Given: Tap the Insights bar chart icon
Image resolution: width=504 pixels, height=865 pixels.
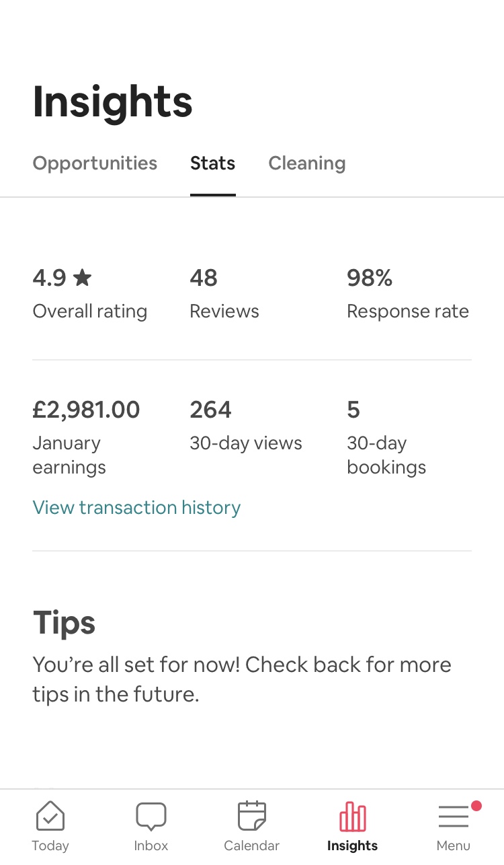Looking at the screenshot, I should click(352, 817).
